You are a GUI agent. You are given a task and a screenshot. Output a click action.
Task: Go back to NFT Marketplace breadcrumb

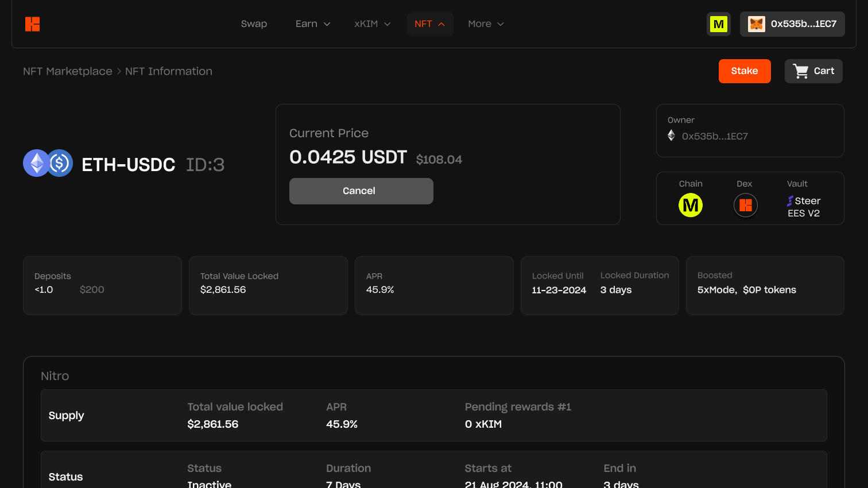(x=68, y=71)
